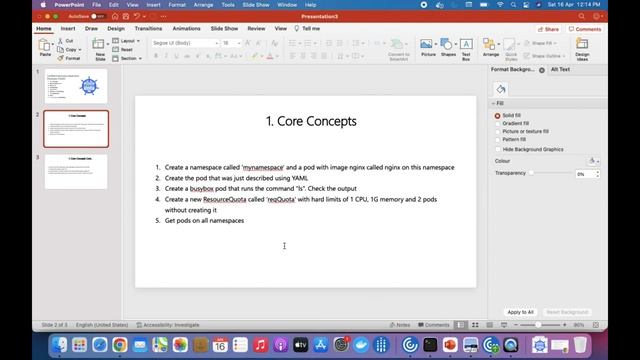Click the Home icon in title bar
Viewport: 640px width, 360px height.
click(115, 16)
